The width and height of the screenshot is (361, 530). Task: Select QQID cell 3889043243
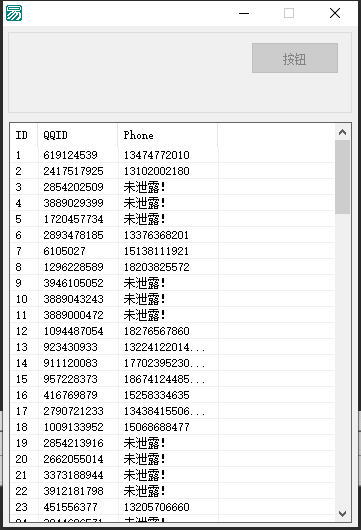[x=73, y=299]
